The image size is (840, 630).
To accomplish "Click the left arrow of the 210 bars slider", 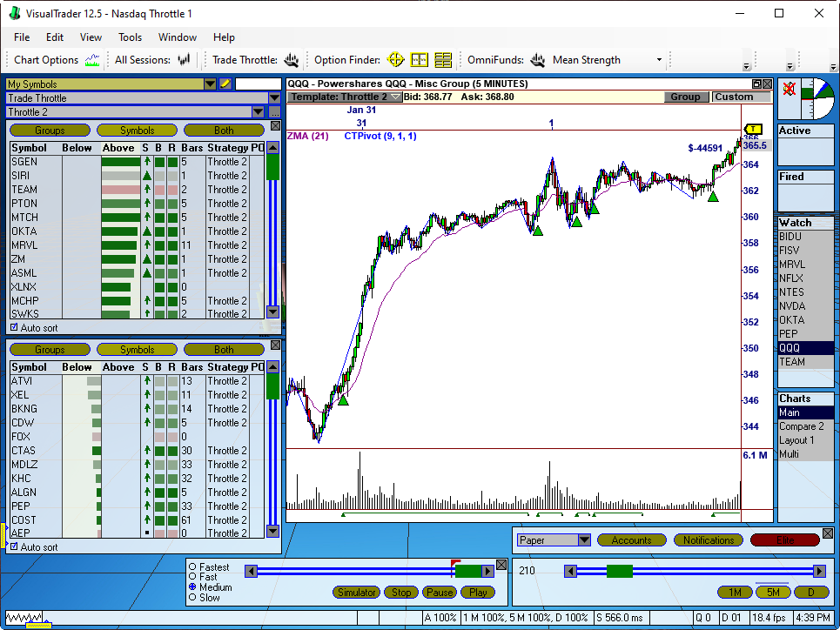I will click(570, 571).
